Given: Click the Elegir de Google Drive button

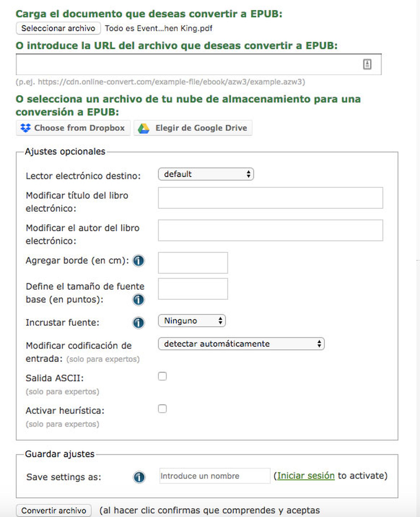Looking at the screenshot, I should (193, 128).
